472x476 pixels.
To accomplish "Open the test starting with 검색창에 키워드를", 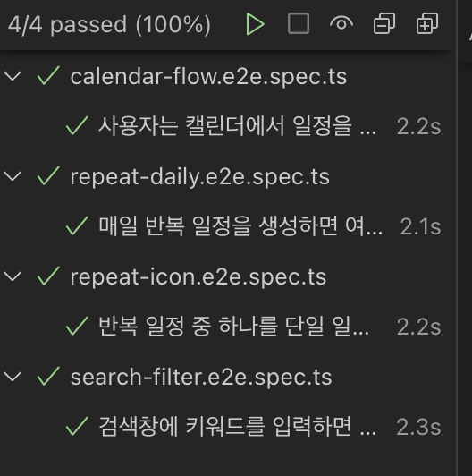I will [237, 427].
